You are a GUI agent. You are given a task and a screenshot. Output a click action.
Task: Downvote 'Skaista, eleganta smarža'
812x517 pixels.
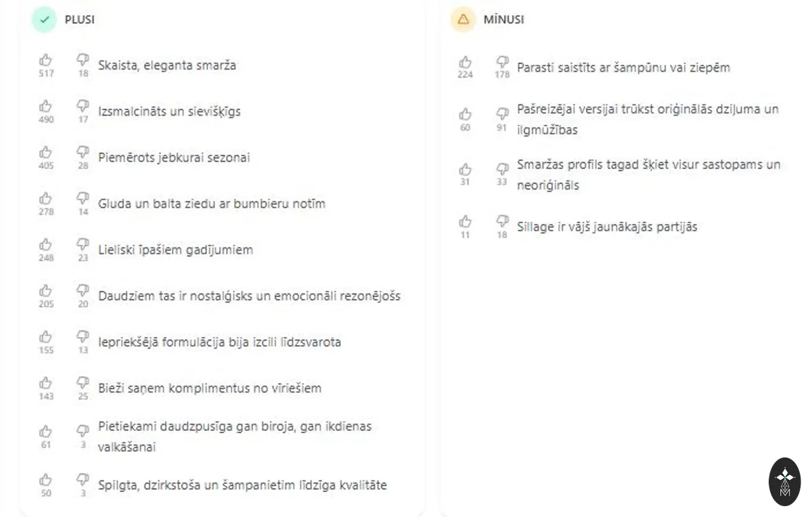click(x=83, y=60)
